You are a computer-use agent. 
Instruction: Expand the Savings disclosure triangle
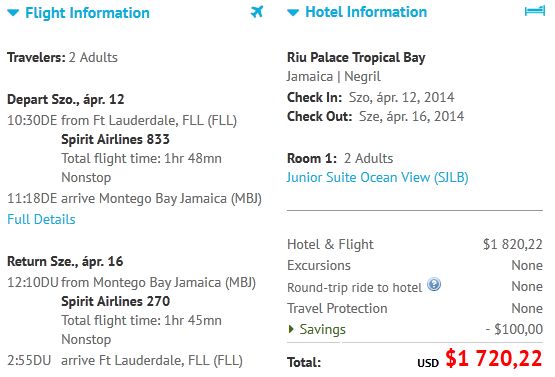coord(291,329)
